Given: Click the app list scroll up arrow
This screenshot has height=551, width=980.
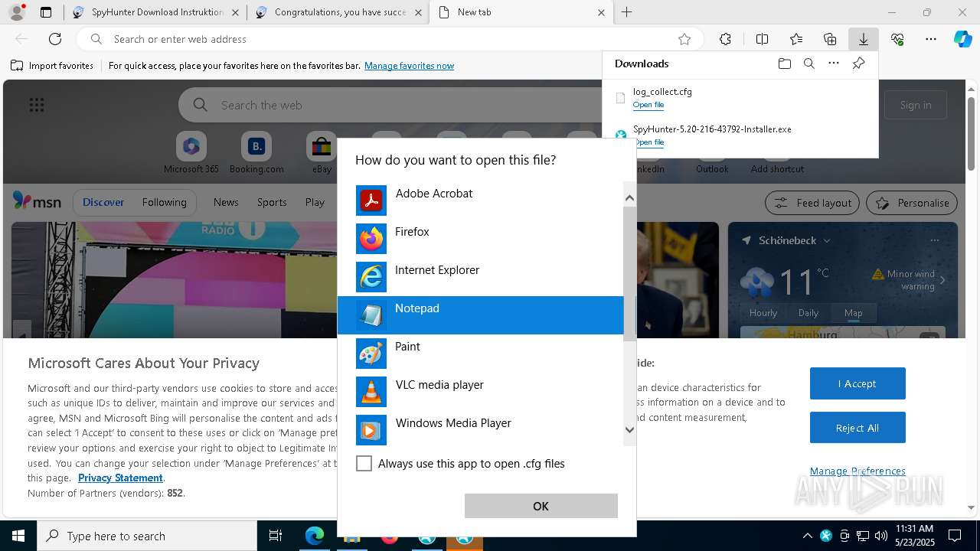Looking at the screenshot, I should (x=629, y=197).
